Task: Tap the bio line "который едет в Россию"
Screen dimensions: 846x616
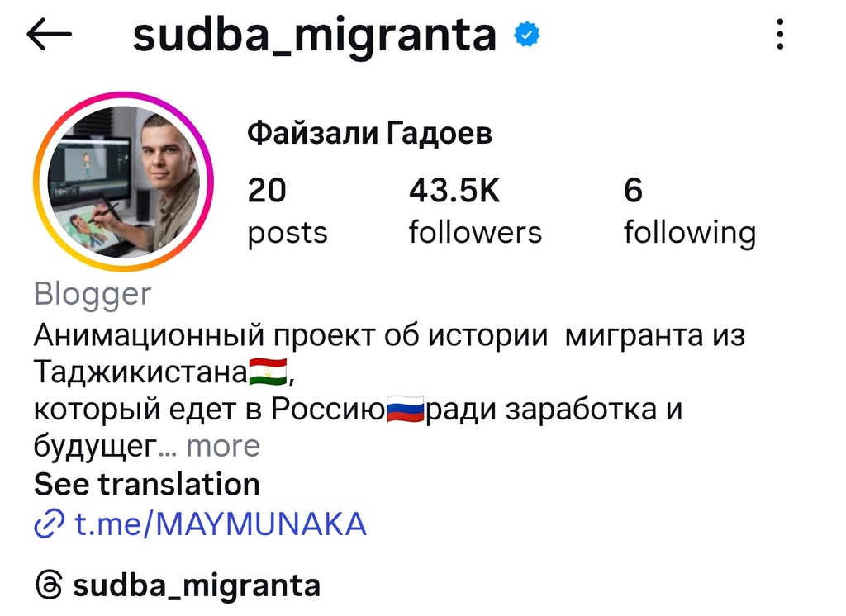Action: pyautogui.click(x=208, y=410)
